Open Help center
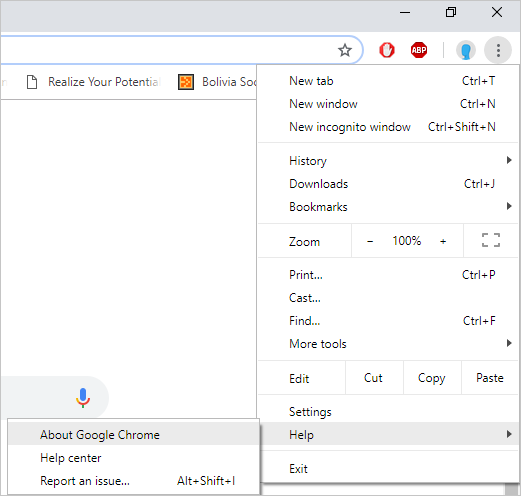The image size is (521, 496). point(133,458)
